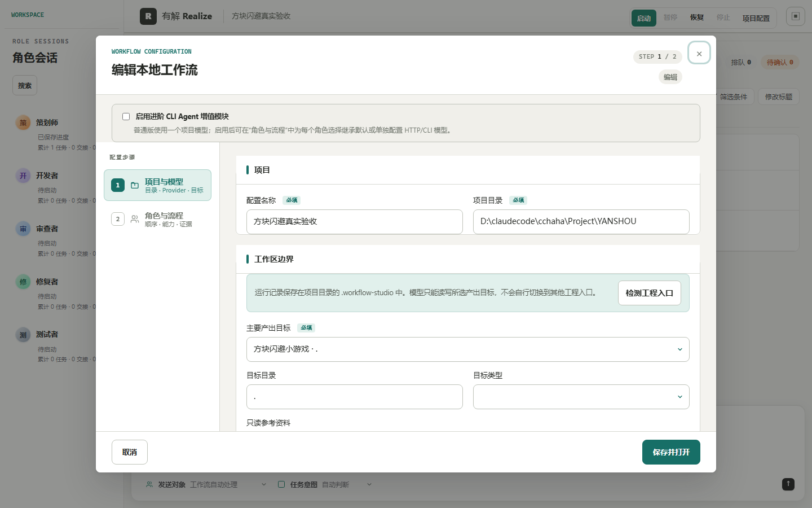Enable the 启用进阶 CLI Agent 增值模块 checkbox
This screenshot has width=812, height=508.
(x=126, y=116)
